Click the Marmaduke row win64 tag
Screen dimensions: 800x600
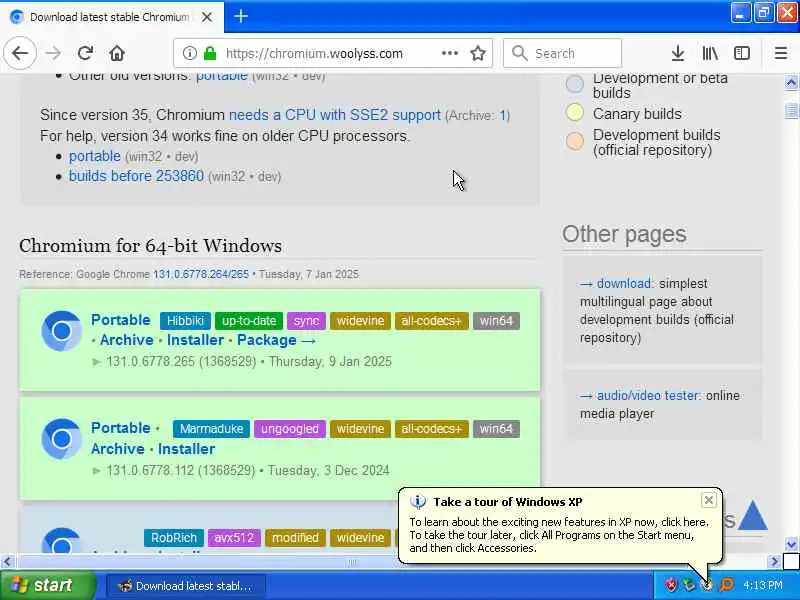click(x=496, y=429)
